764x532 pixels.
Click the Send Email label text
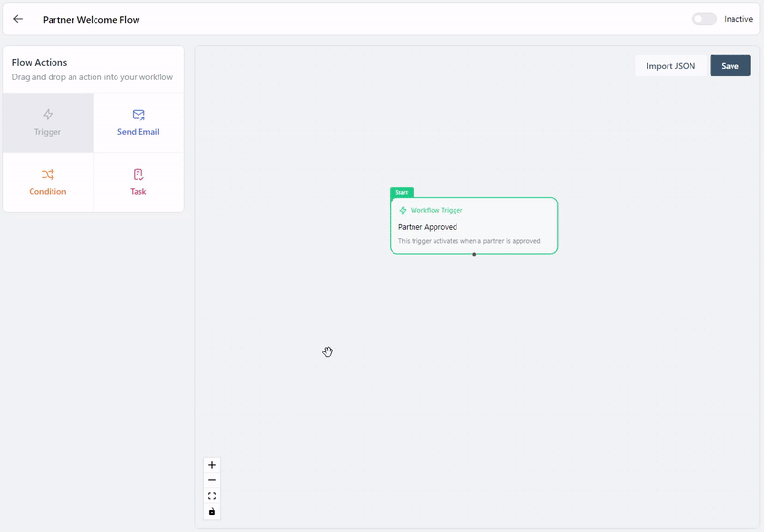coord(138,132)
